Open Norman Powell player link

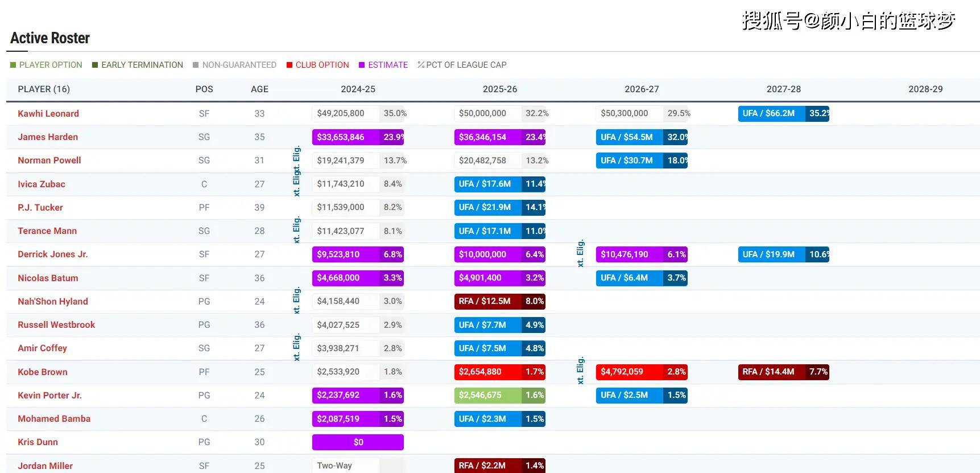pyautogui.click(x=49, y=160)
